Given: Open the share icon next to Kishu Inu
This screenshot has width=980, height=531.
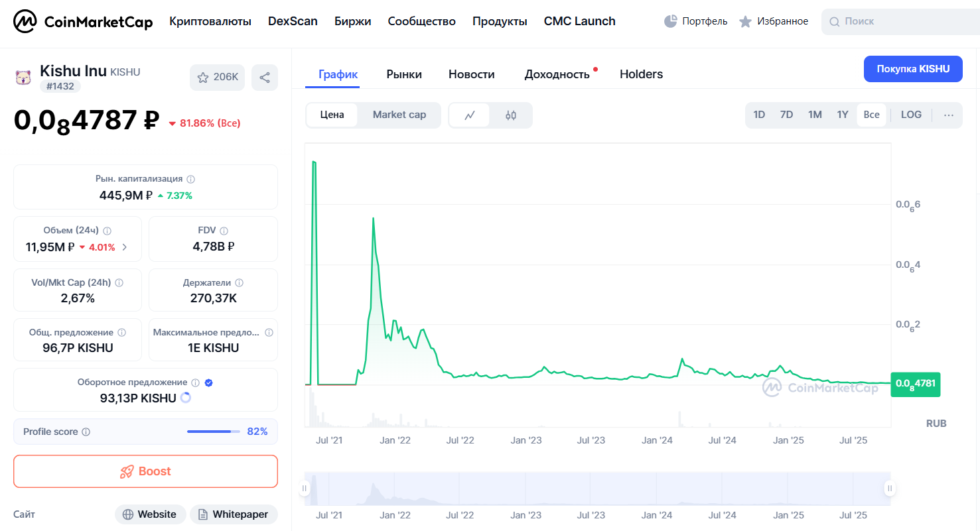Looking at the screenshot, I should pos(265,78).
